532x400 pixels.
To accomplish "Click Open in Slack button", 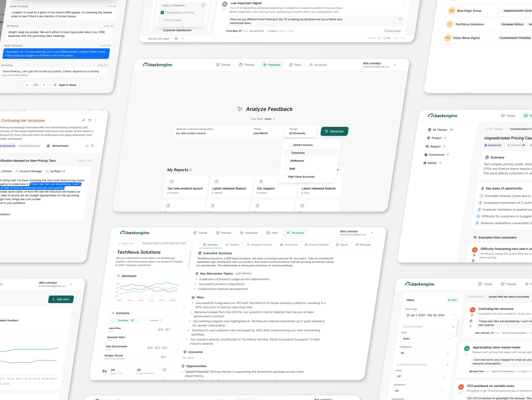I will [65, 85].
